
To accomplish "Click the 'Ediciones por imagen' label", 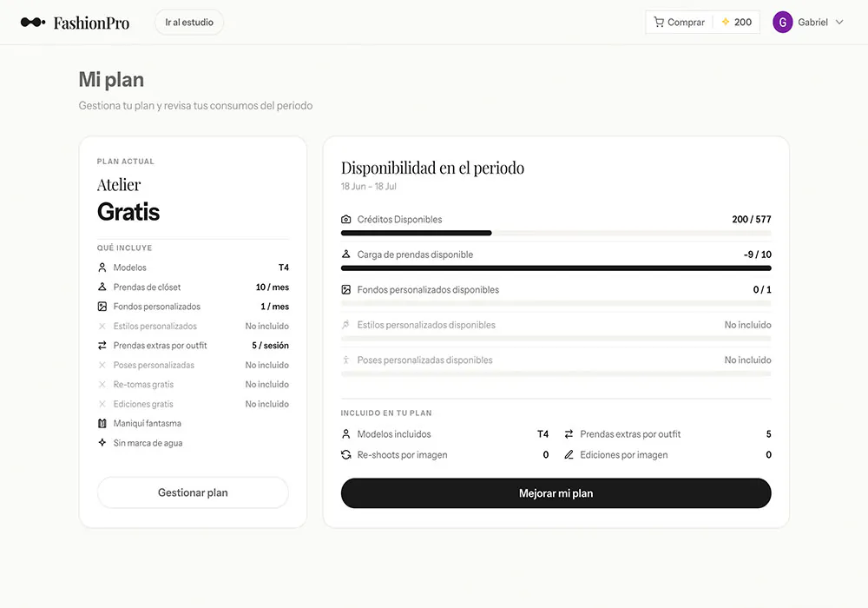I will coord(624,454).
